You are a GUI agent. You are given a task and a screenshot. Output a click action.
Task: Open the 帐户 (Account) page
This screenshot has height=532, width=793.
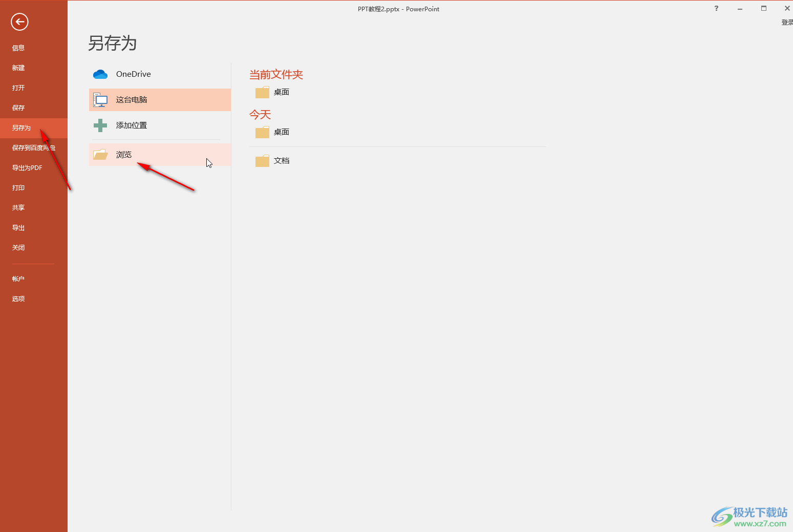18,279
